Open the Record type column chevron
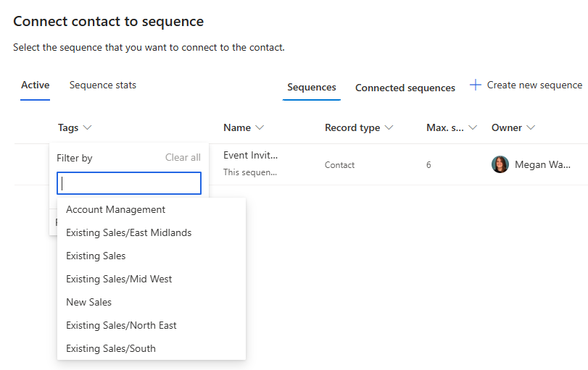588x370 pixels. (389, 128)
